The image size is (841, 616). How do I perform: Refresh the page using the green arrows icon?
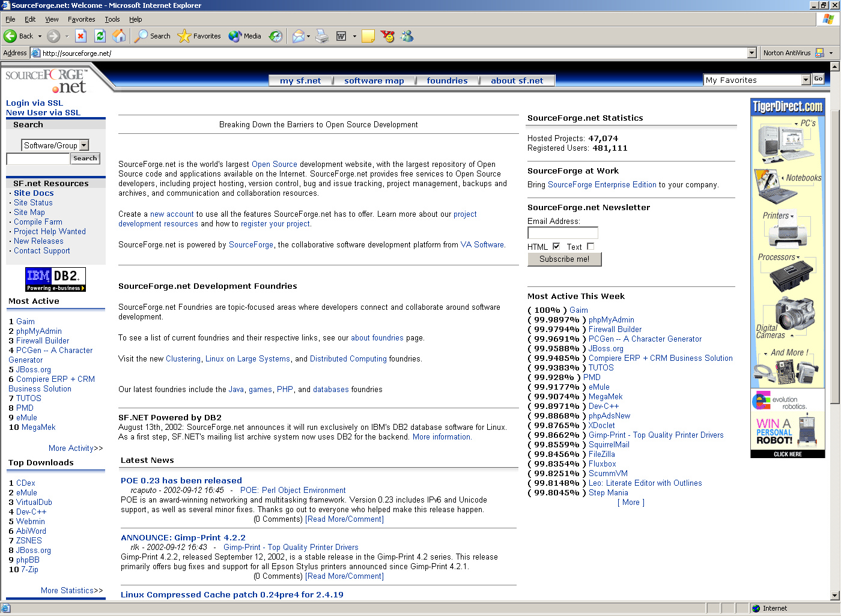[x=100, y=36]
